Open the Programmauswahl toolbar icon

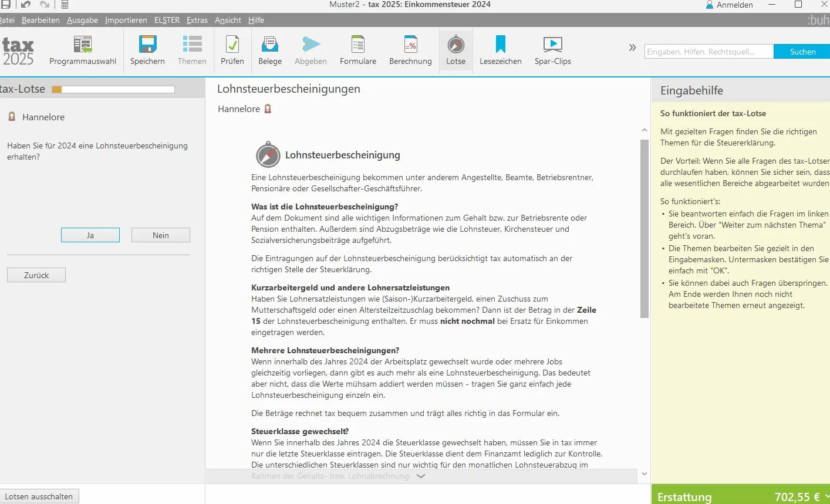pos(83,45)
